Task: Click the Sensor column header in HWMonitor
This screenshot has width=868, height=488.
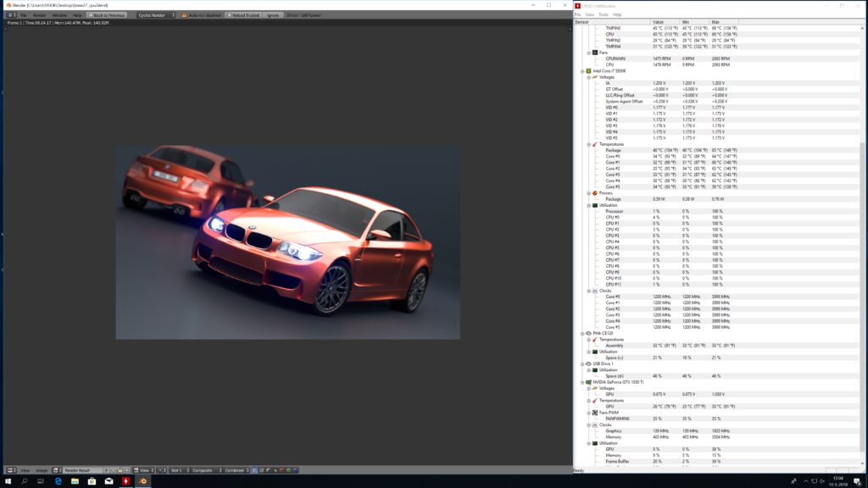Action: click(x=612, y=21)
